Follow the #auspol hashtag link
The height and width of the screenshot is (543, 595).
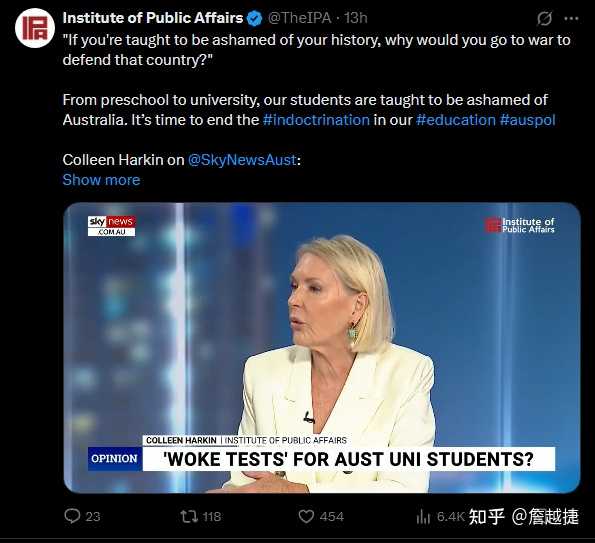pos(527,120)
